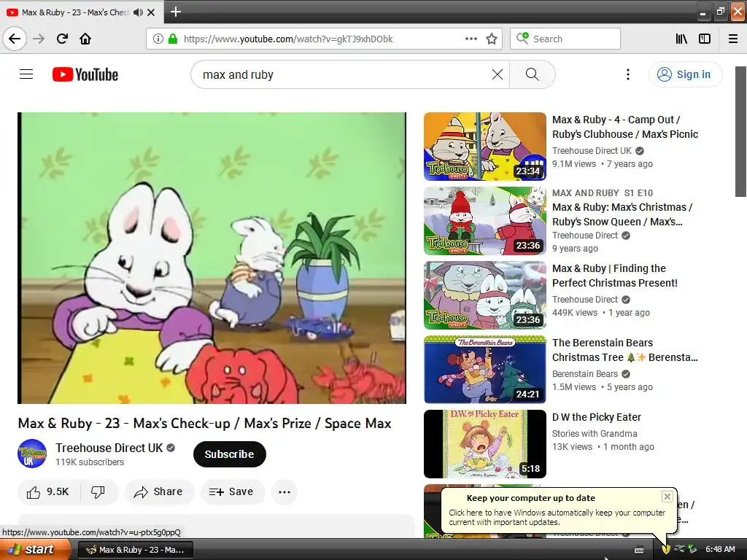Click the page vertical scrollbar thumb
The image size is (747, 560).
pyautogui.click(x=740, y=131)
